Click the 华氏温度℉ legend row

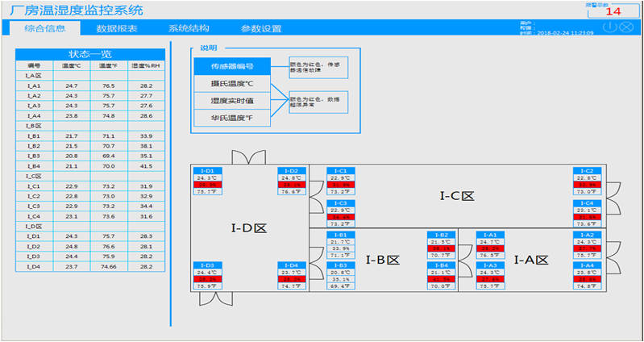click(232, 118)
